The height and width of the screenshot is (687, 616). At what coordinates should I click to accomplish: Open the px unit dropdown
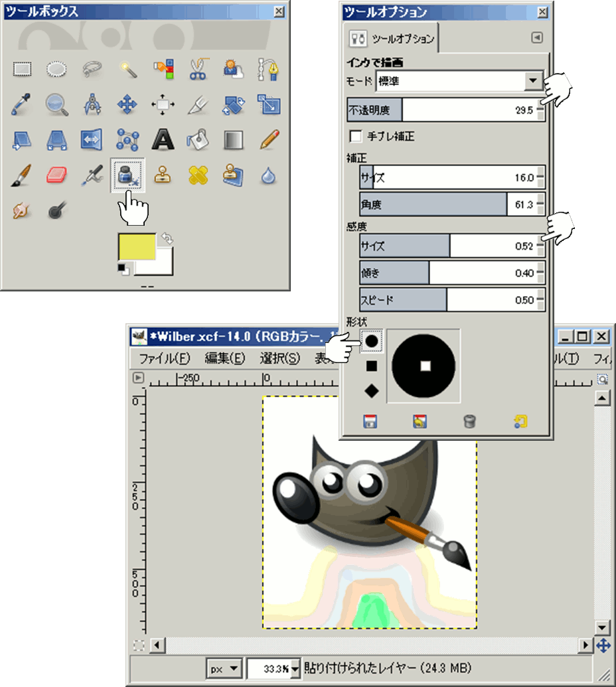[x=224, y=668]
